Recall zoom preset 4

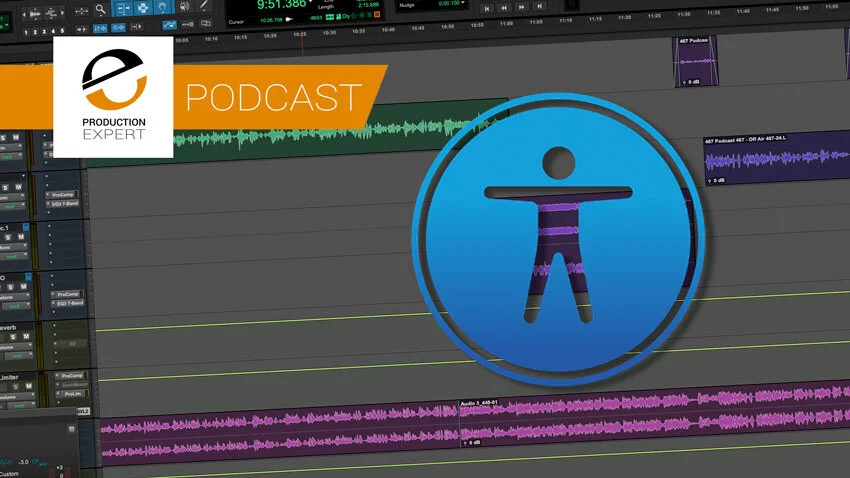point(53,31)
